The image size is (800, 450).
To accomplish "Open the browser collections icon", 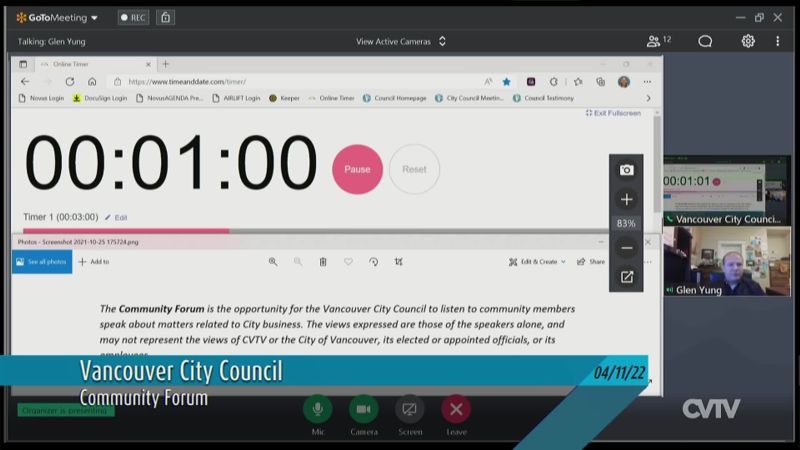I will 601,82.
